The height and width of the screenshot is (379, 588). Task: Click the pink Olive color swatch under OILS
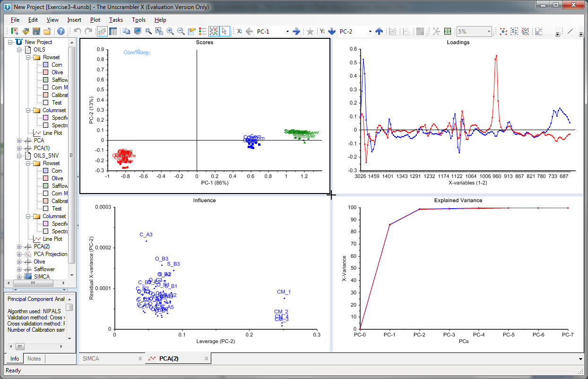click(45, 72)
